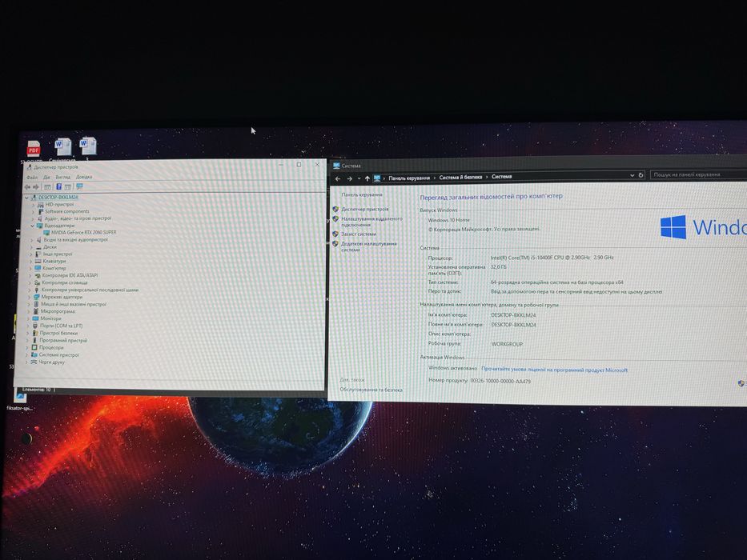Click the control panel search field
Image resolution: width=747 pixels, height=560 pixels.
coord(698,174)
